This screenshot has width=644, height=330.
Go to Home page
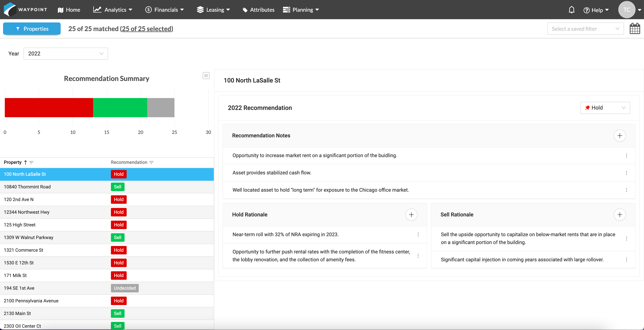click(69, 10)
